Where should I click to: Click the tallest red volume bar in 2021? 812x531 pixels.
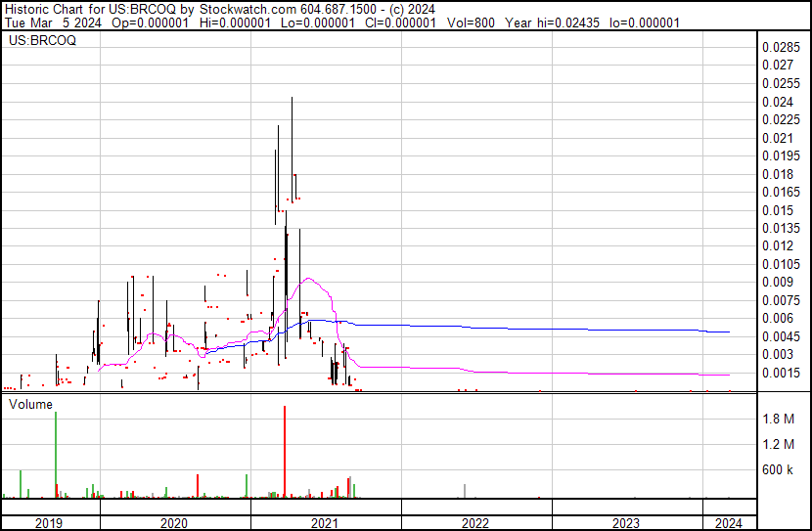[284, 450]
